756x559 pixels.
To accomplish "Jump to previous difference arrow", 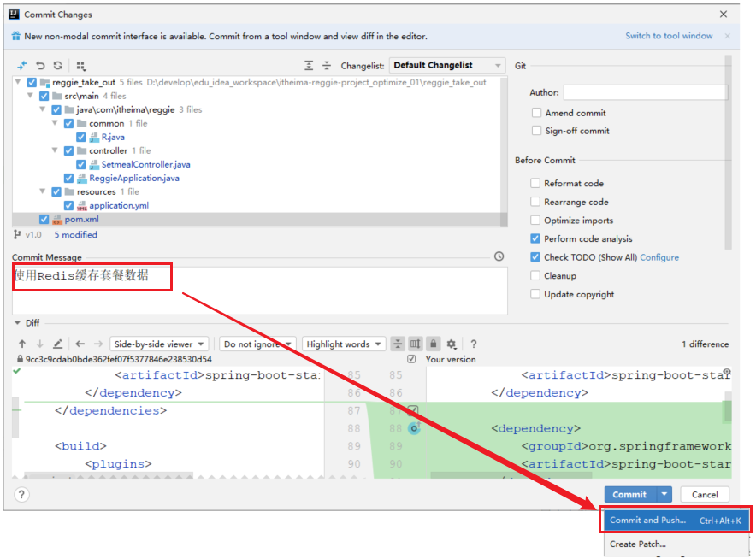I will tap(22, 344).
